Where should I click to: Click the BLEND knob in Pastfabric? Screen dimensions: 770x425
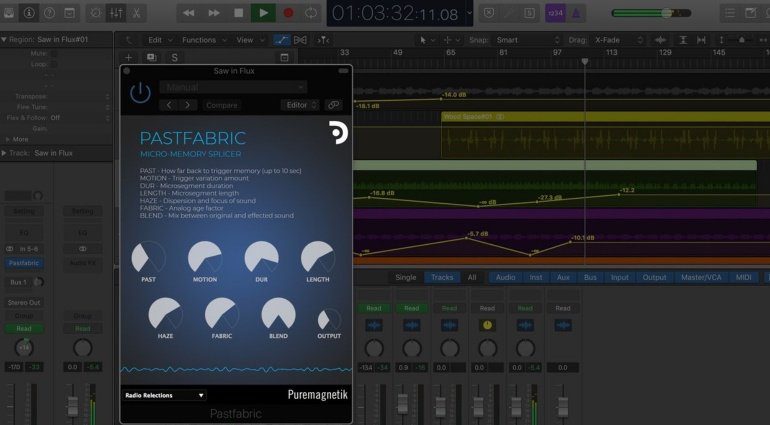(278, 314)
